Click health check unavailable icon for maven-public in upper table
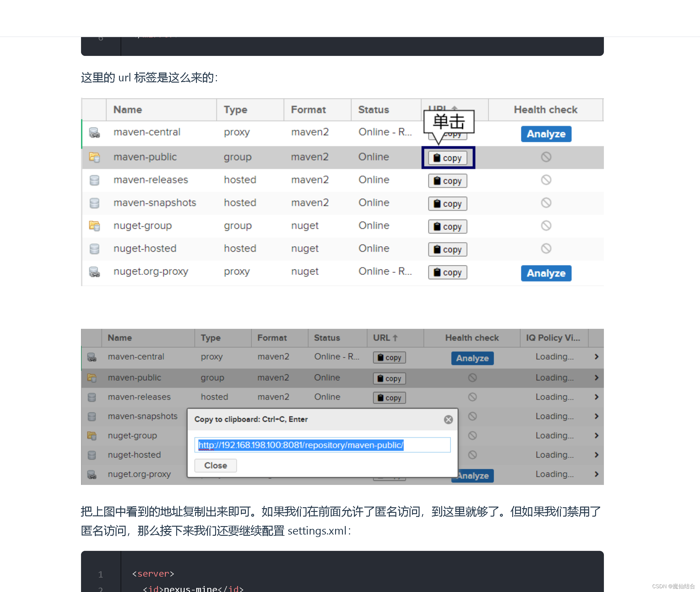The width and height of the screenshot is (700, 592). [x=546, y=157]
